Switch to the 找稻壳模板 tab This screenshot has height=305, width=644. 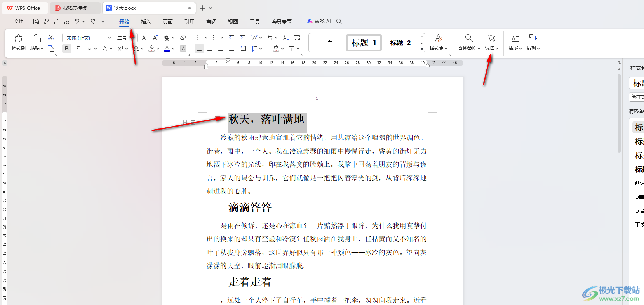(x=75, y=8)
